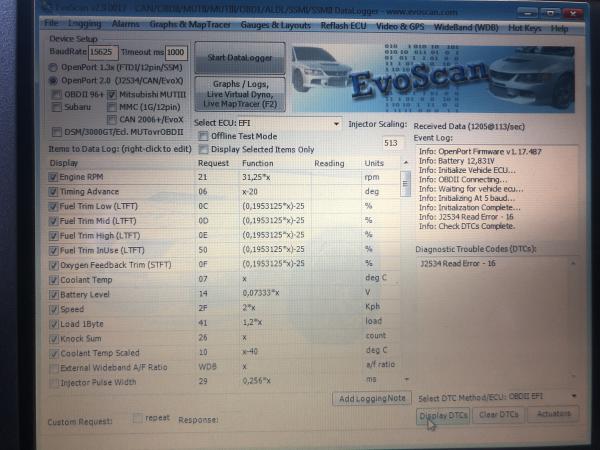Open the Logging menu
This screenshot has width=600, height=450.
point(85,24)
